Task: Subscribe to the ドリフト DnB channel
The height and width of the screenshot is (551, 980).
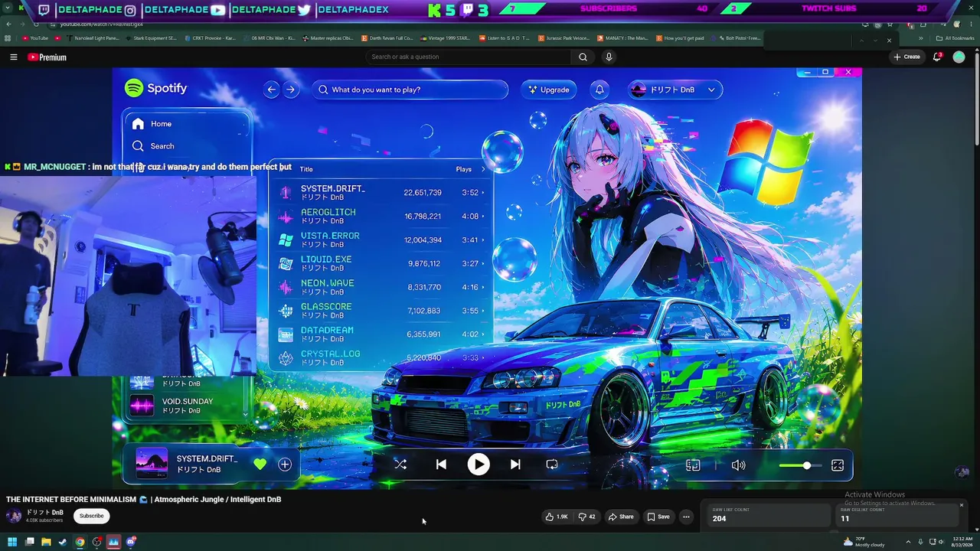Action: [91, 516]
